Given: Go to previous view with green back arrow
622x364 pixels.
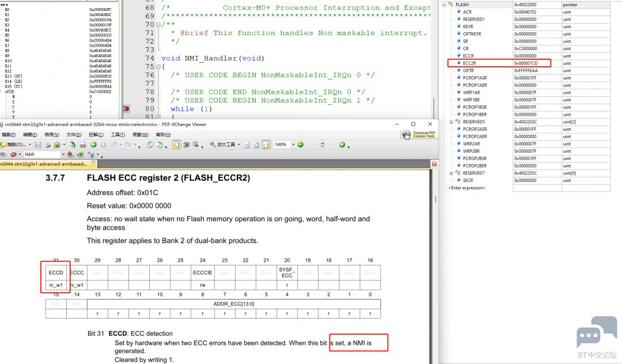Looking at the screenshot, I should point(94,145).
